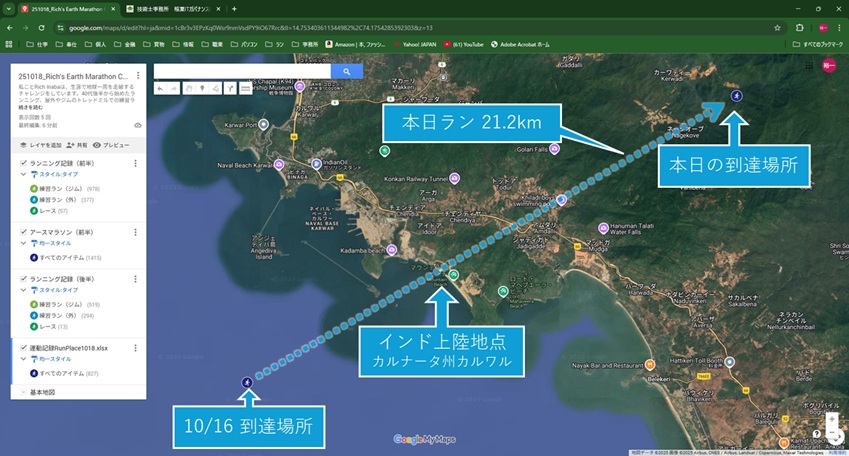Zoom in on the map
849x456 pixels.
[832, 419]
